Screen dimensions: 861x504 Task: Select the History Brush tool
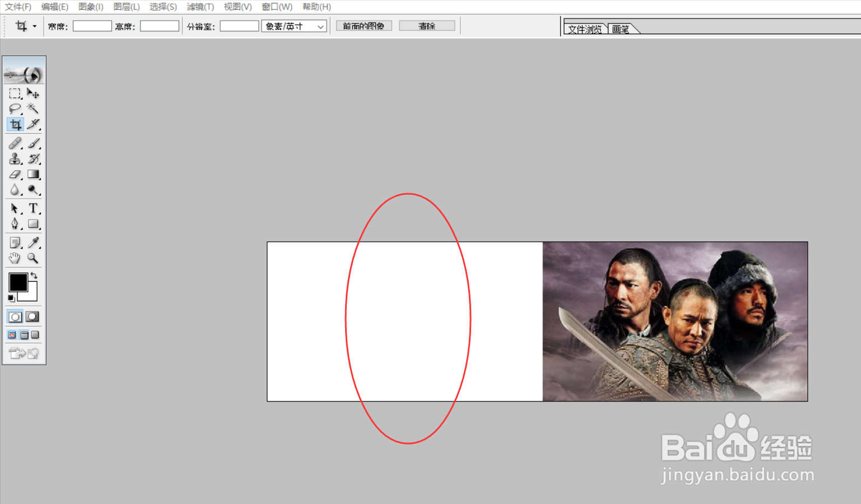pyautogui.click(x=33, y=159)
